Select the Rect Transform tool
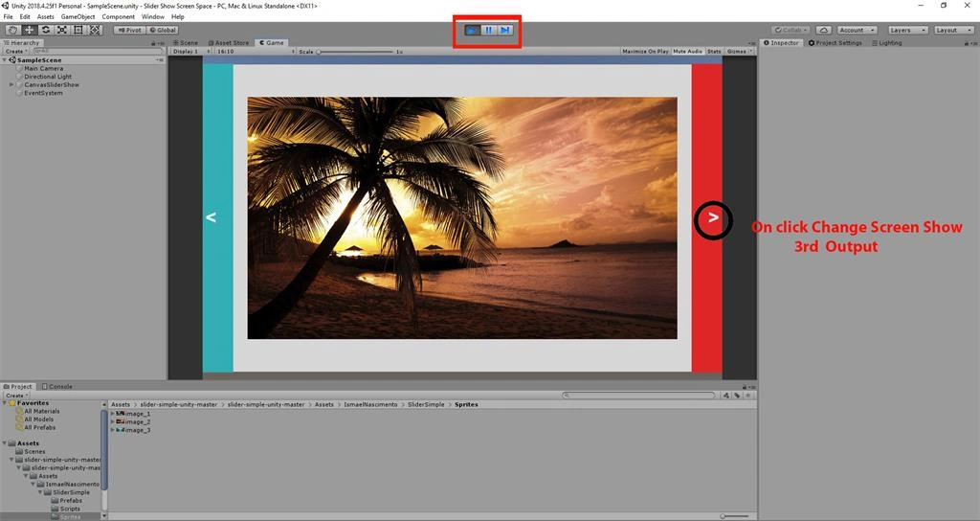 78,30
